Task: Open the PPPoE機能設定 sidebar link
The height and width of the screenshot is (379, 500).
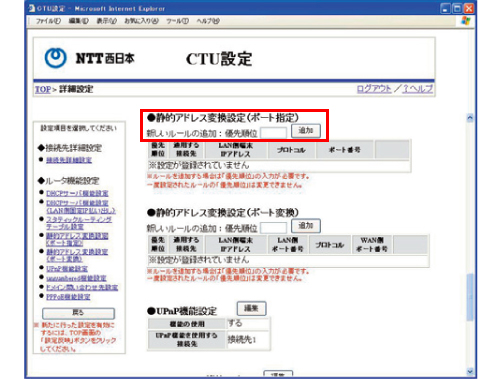Action: pyautogui.click(x=68, y=297)
